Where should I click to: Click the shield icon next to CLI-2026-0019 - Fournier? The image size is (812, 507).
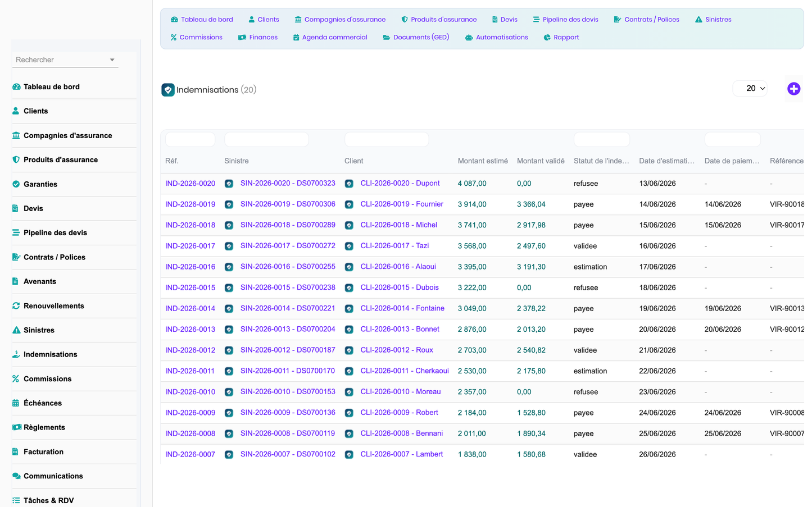coord(349,204)
